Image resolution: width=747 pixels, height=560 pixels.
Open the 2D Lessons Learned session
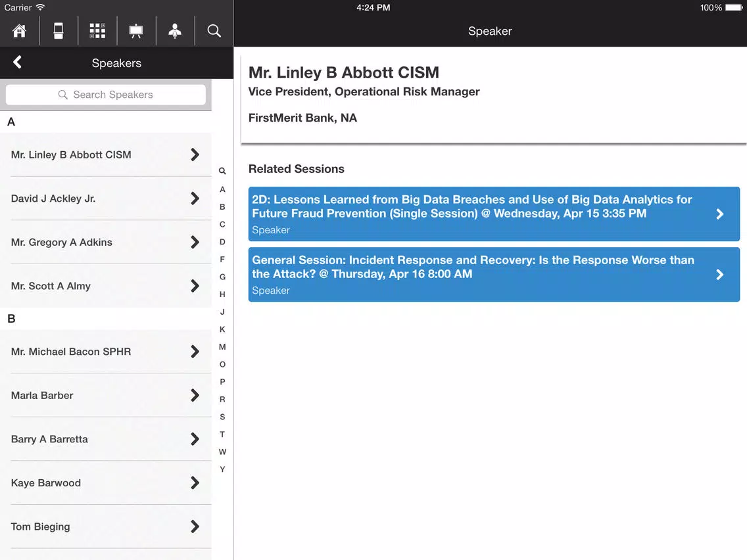(x=494, y=214)
